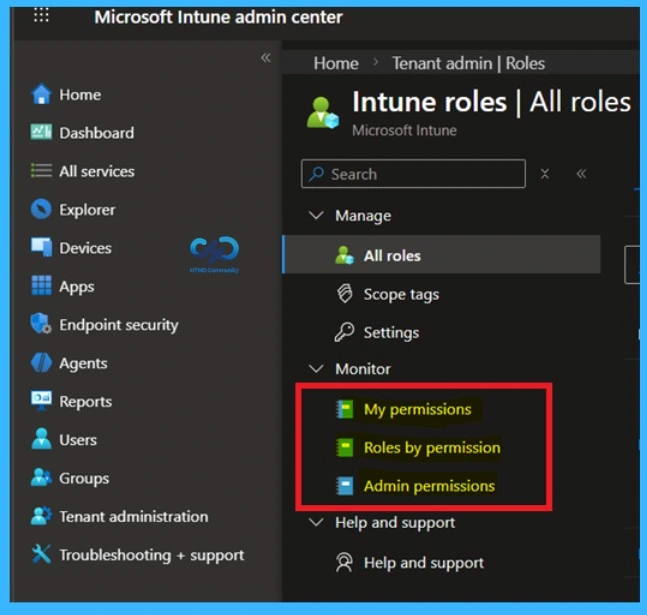Click the expand/collapse all arrows next to search
647x615 pixels.
pos(545,174)
